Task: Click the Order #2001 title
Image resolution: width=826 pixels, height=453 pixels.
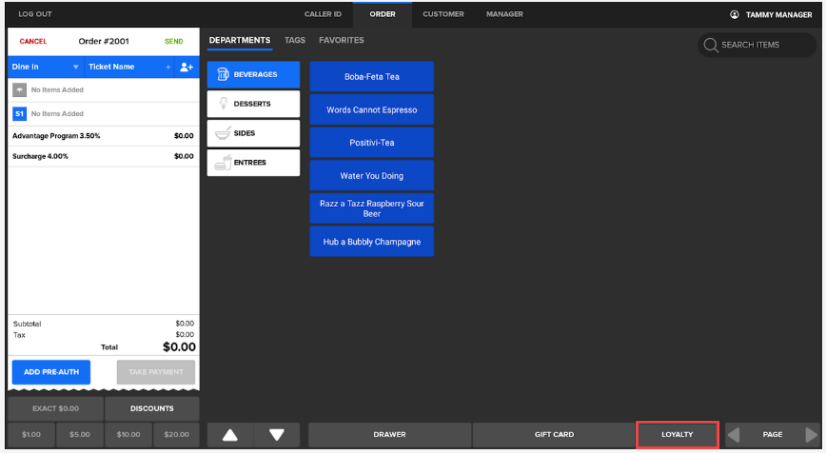Action: [104, 42]
